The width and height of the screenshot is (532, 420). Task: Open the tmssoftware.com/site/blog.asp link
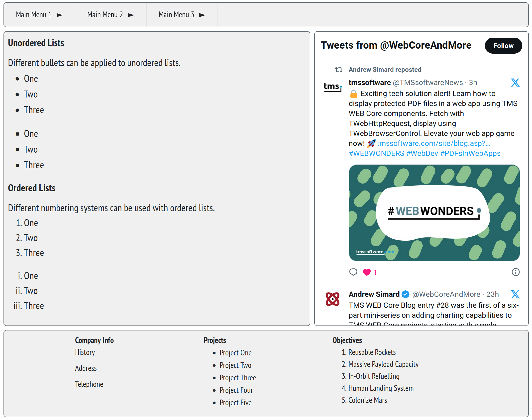433,143
